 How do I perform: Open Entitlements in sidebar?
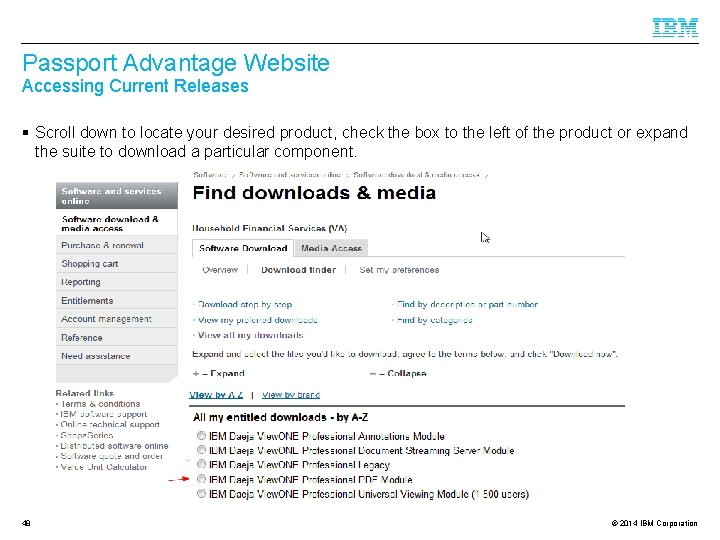tap(117, 300)
